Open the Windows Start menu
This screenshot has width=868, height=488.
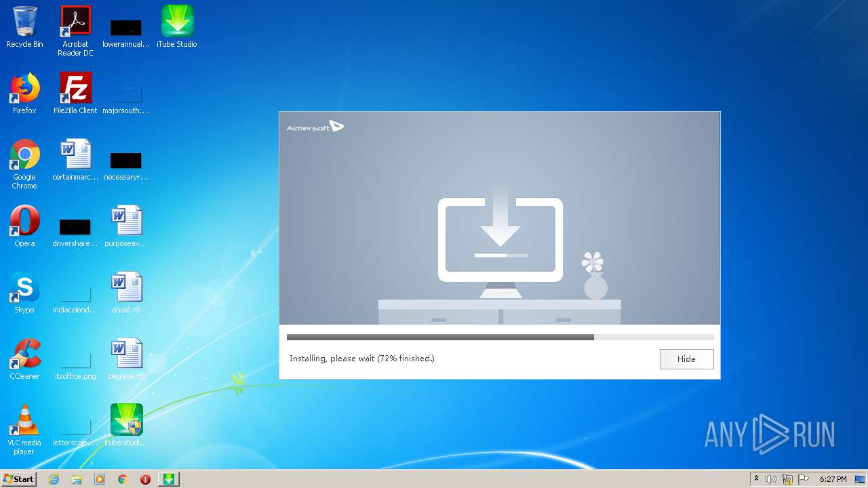[19, 479]
